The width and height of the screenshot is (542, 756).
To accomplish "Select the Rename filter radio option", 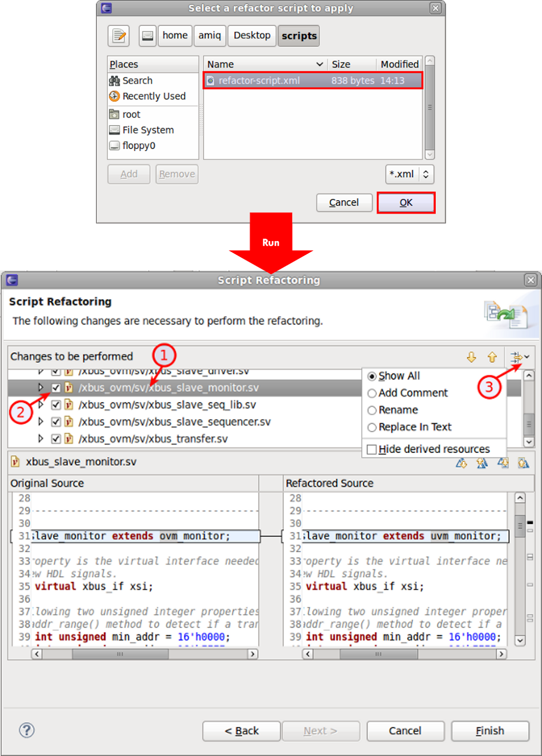I will tap(372, 410).
